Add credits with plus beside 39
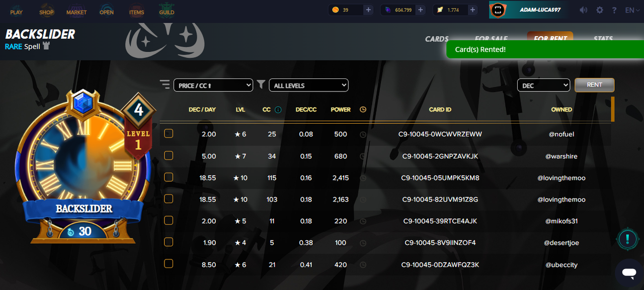The height and width of the screenshot is (290, 644). [368, 10]
